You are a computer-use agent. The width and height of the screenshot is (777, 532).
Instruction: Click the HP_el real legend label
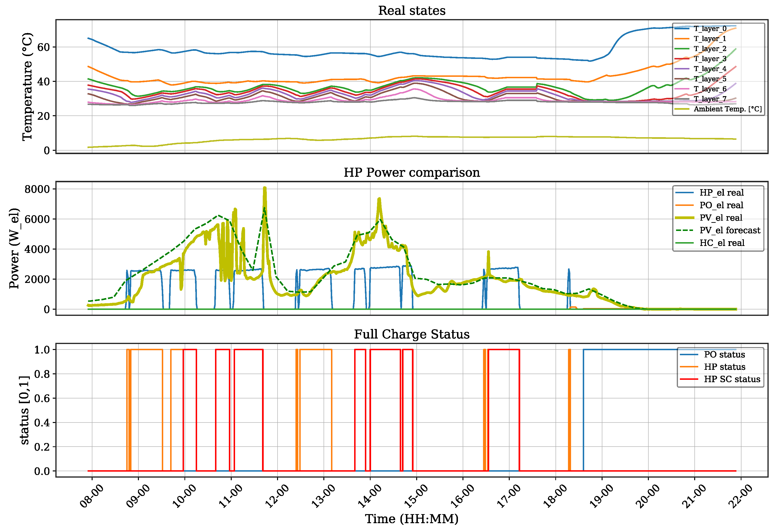pyautogui.click(x=721, y=193)
